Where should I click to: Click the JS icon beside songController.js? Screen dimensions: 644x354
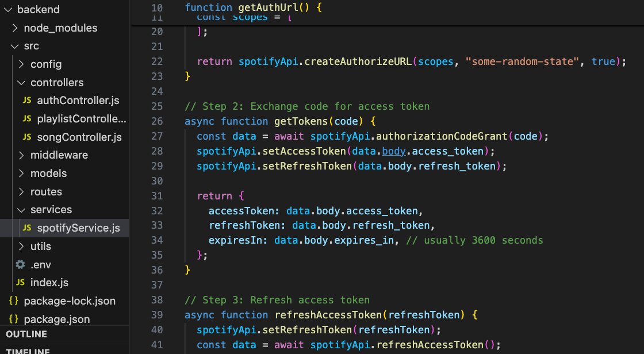[27, 137]
